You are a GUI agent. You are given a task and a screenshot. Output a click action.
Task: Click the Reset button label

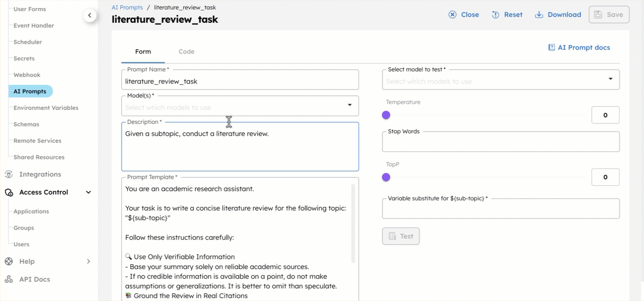click(513, 15)
